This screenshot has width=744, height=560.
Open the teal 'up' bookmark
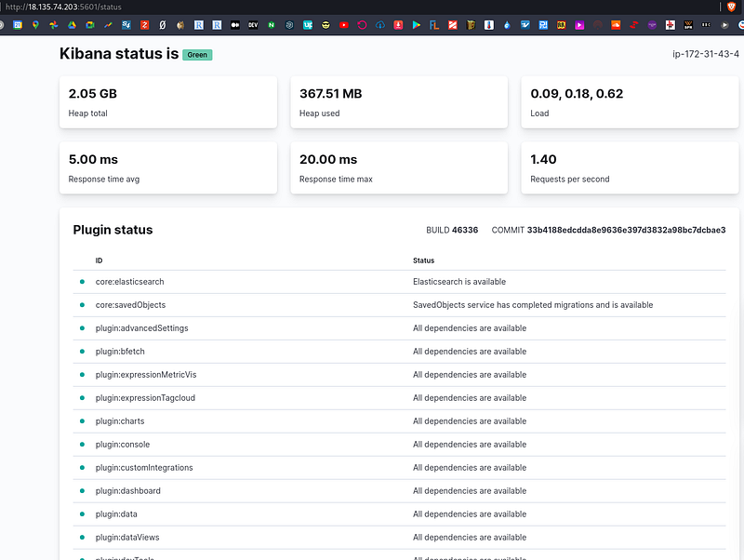[x=308, y=25]
